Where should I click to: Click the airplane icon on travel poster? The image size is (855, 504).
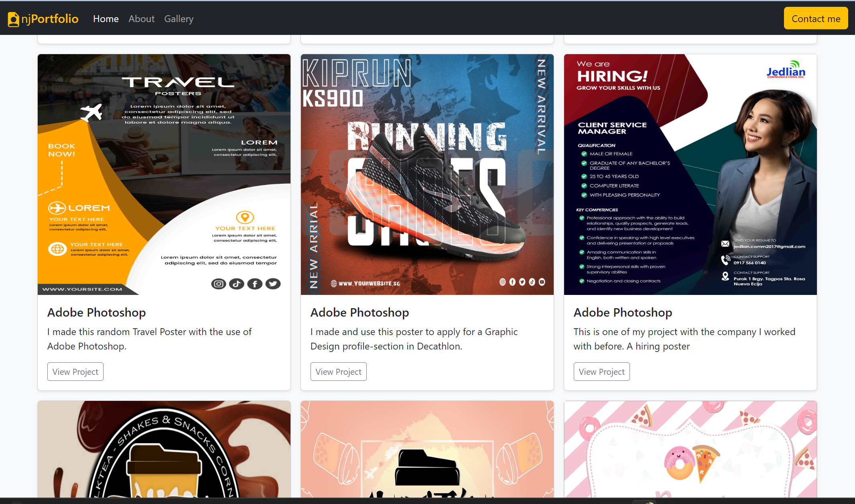(x=91, y=112)
